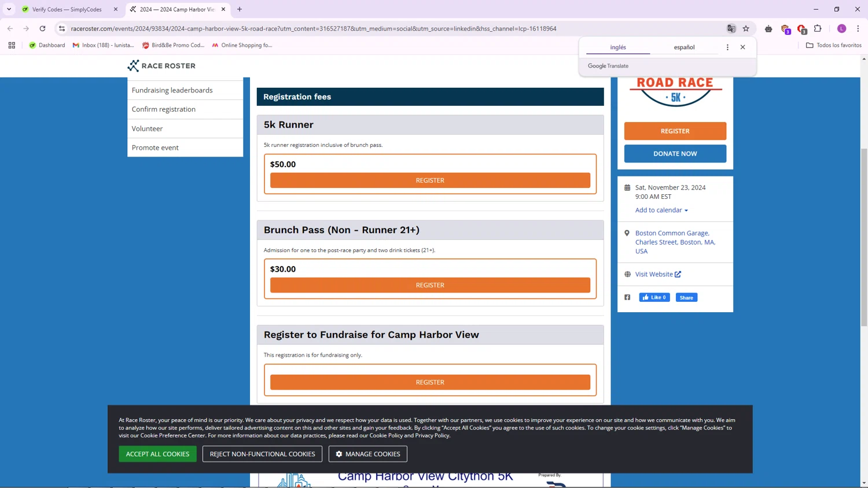Open the Bird&Be Promo Codes bookmark

(173, 45)
